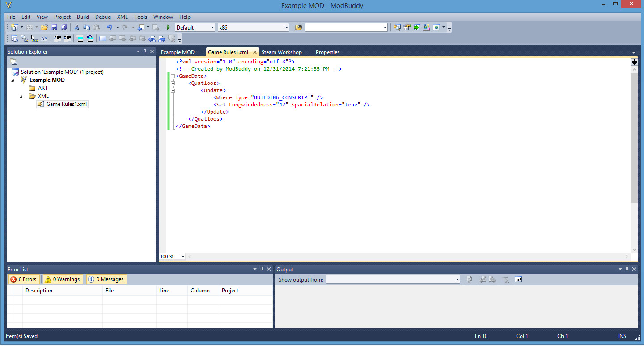Viewport: 644px width, 346px height.
Task: Switch to the Steam Workshop tab
Action: pos(282,52)
